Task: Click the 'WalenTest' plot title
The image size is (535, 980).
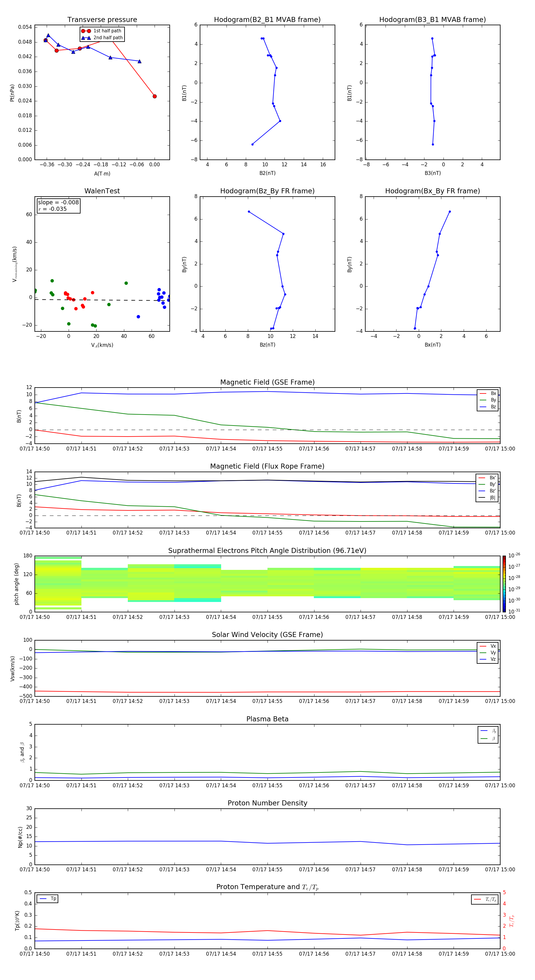Action: tap(102, 191)
